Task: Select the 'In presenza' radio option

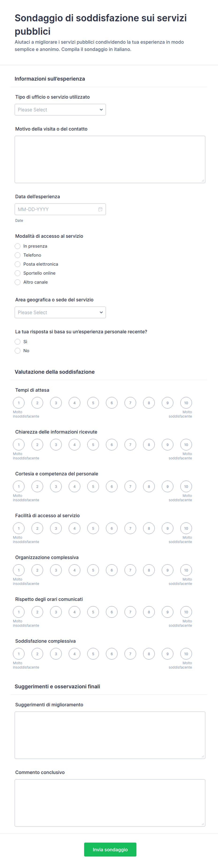Action: tap(18, 246)
